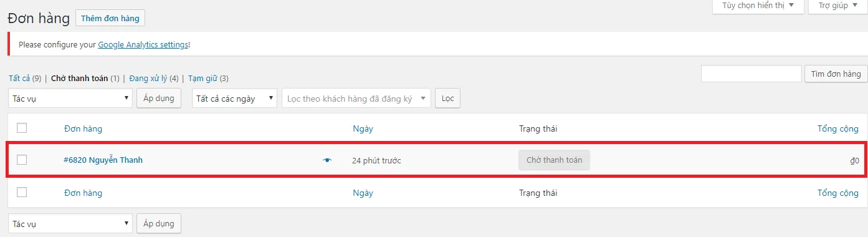Apply the filter with the Lọc button

(x=447, y=99)
